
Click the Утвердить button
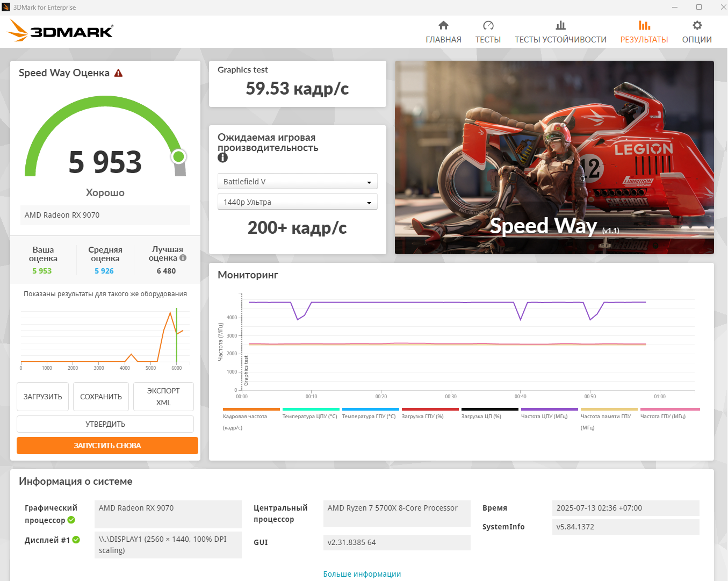coord(105,424)
